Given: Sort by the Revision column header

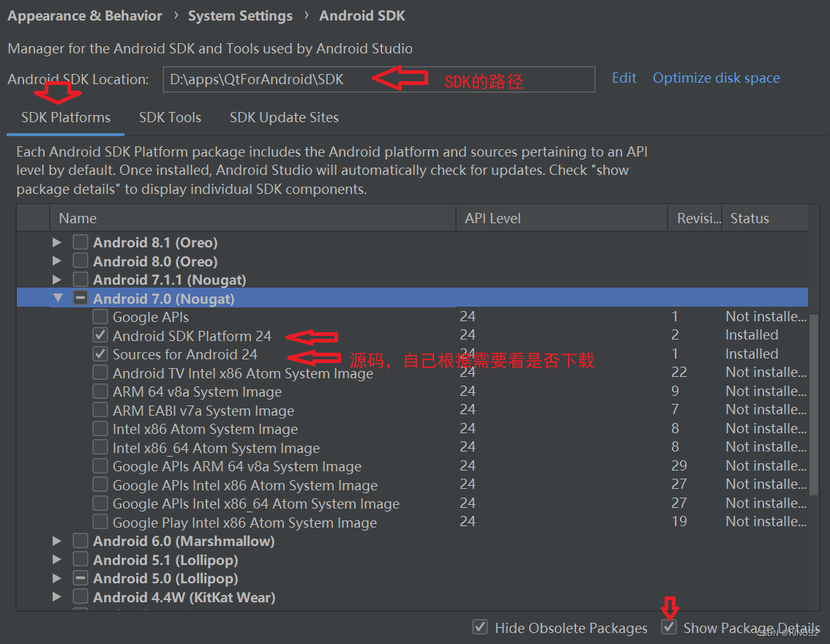Looking at the screenshot, I should point(695,218).
